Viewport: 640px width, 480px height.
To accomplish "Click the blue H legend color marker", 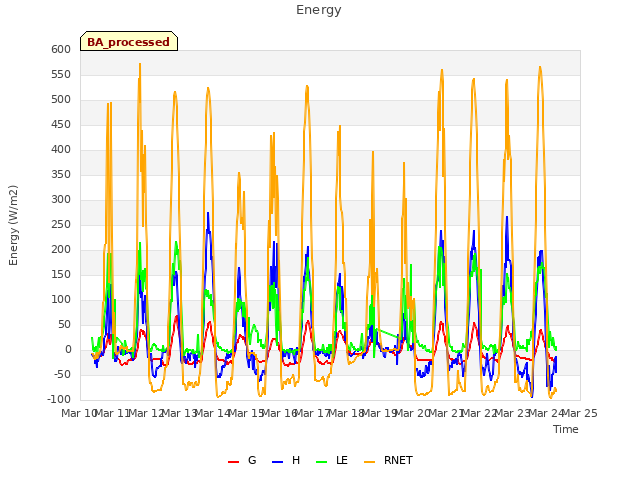I will click(x=278, y=462).
